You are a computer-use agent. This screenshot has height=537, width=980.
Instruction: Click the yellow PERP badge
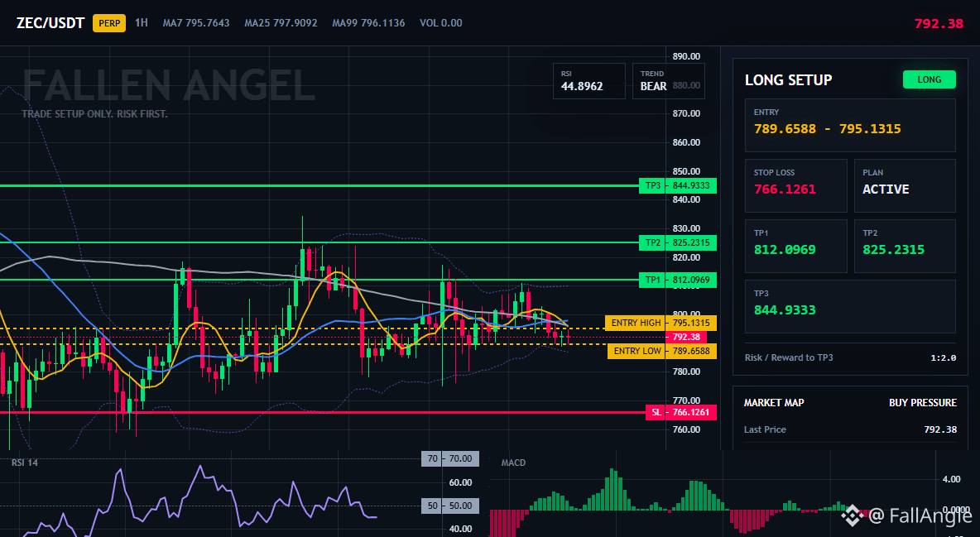pyautogui.click(x=109, y=23)
